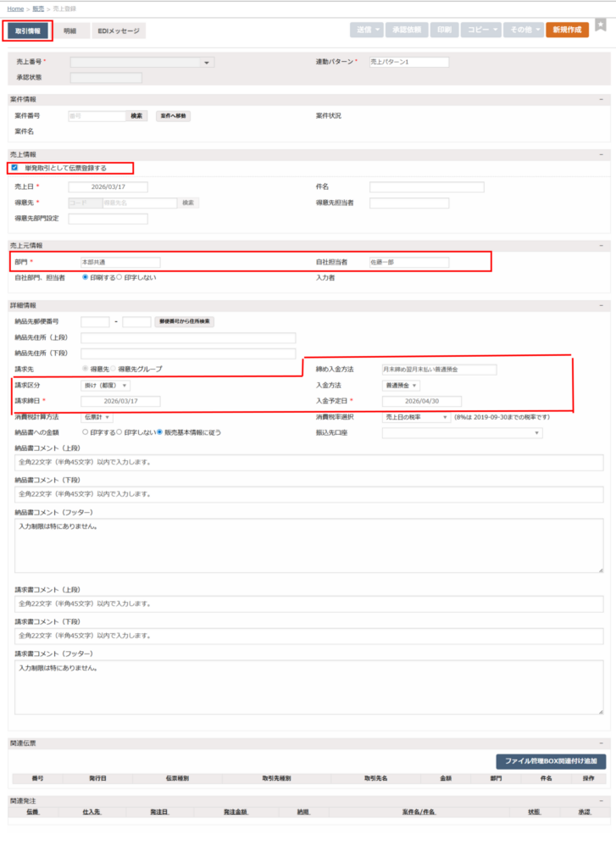Collapse the 関連伝票 section
This screenshot has width=616, height=868.
coord(601,743)
